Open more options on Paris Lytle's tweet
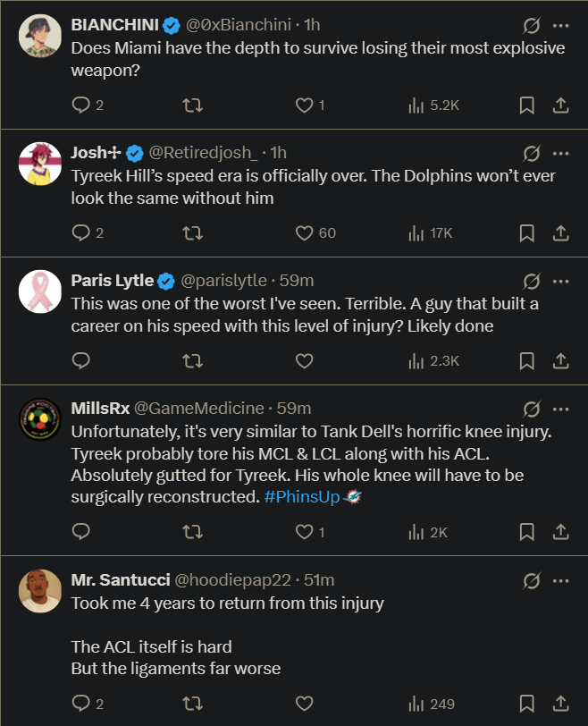Viewport: 588px width, 726px height. coord(561,282)
